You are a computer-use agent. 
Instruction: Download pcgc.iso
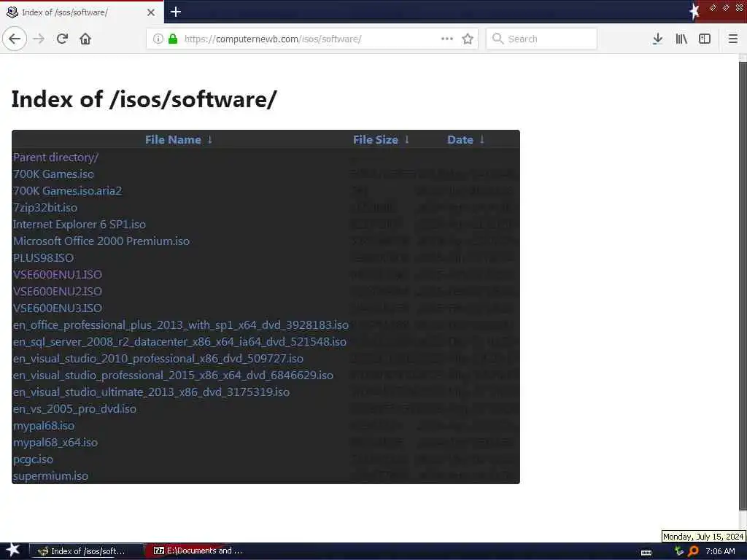[x=33, y=459]
